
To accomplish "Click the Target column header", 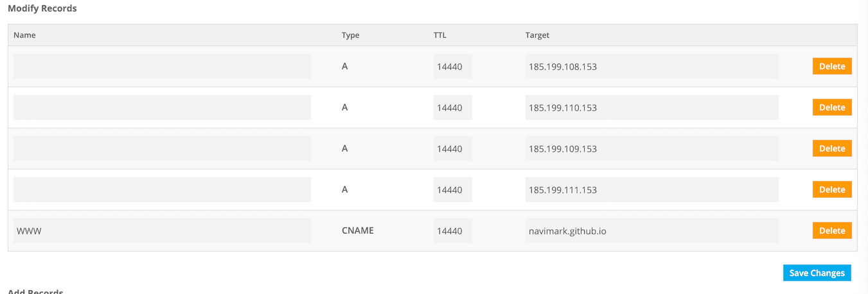I will coord(537,35).
